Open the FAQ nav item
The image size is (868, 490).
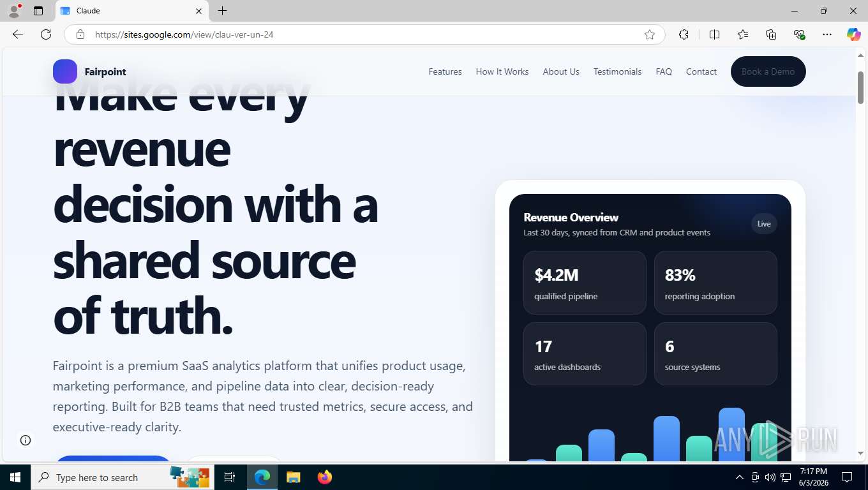[664, 71]
